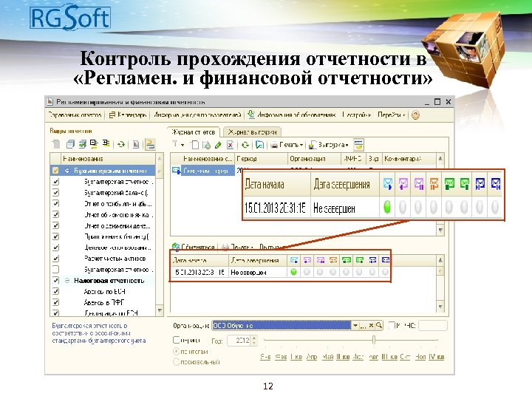Viewport: 532px width, 399px height.
Task: Expand all groups with the plus tree icon
Action: 106,144
